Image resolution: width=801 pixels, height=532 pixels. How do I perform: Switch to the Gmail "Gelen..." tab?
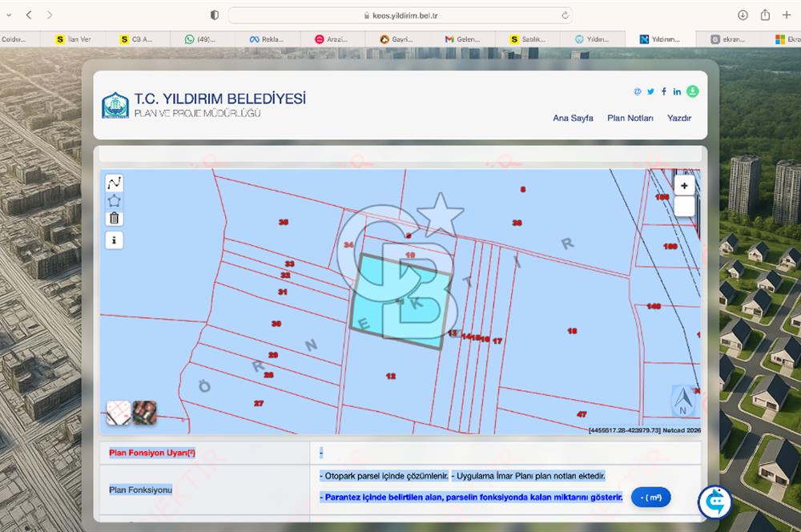click(462, 38)
